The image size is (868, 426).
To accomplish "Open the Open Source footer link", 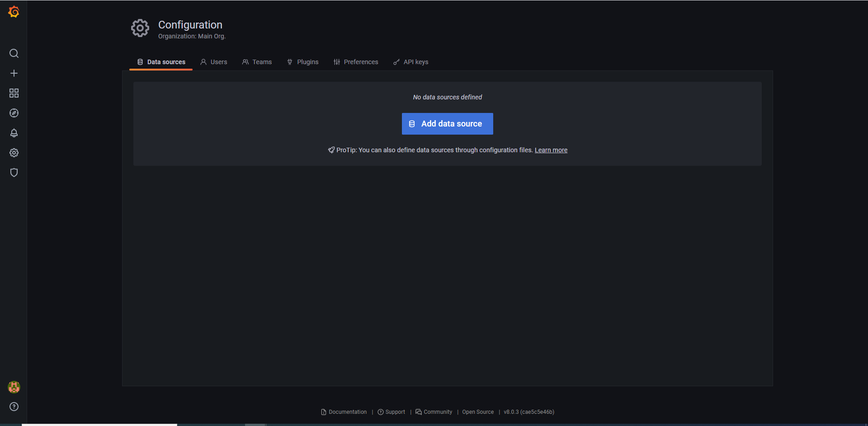I will pyautogui.click(x=478, y=412).
